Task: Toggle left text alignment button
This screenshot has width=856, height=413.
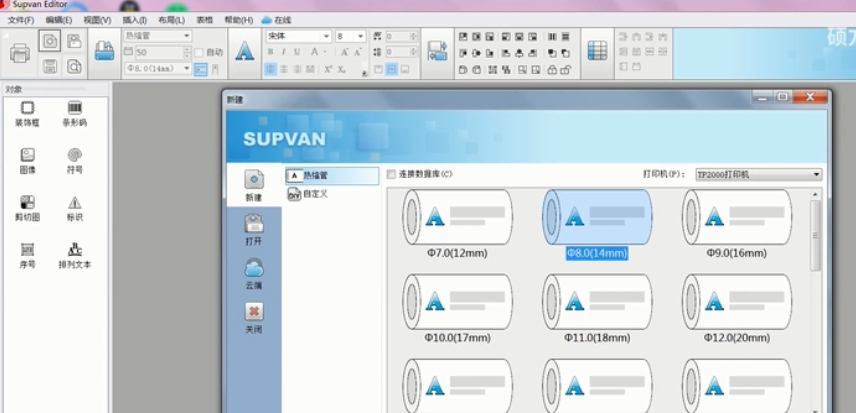Action: click(270, 69)
